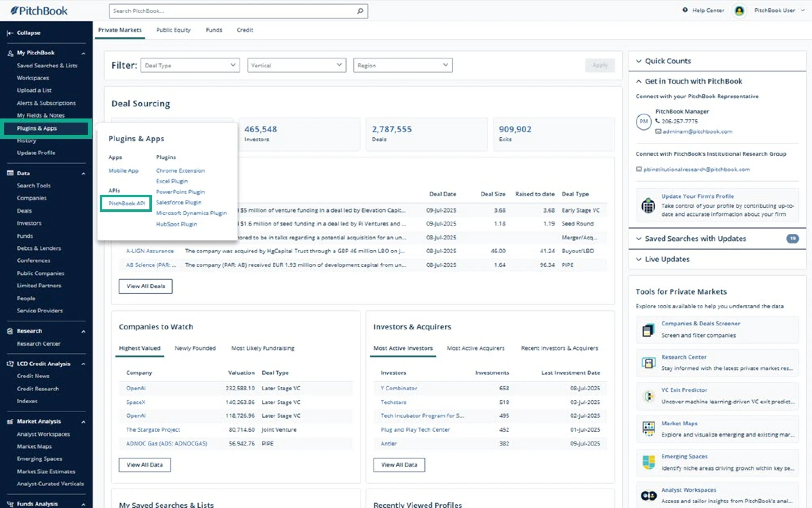Click the VC Exit Predictor icon
The image size is (812, 508).
(x=648, y=396)
